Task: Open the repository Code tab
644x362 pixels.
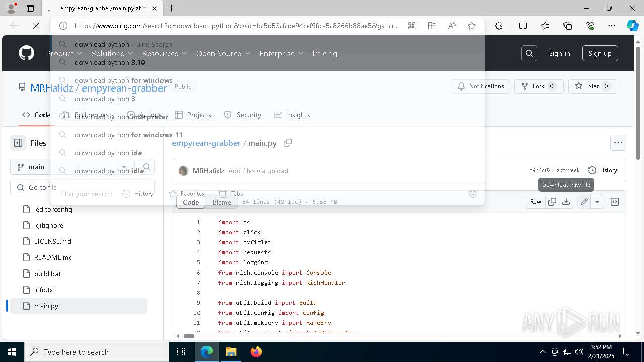Action: 36,115
